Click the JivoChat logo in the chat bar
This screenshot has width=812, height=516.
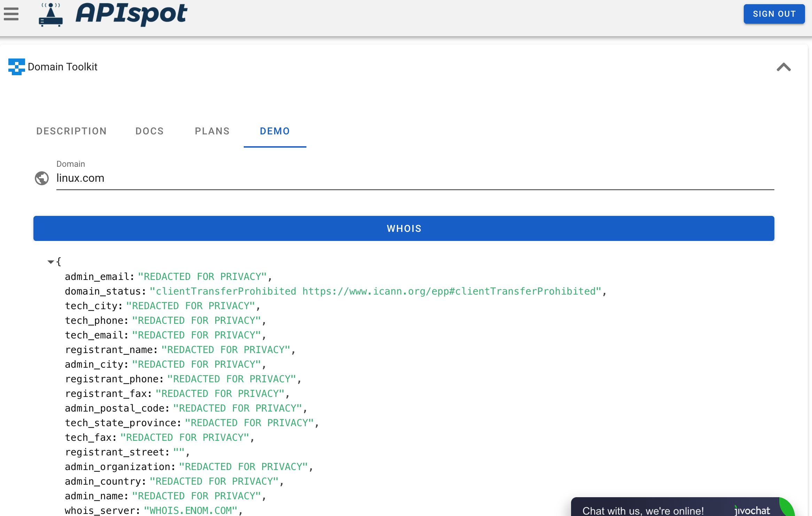click(x=752, y=510)
